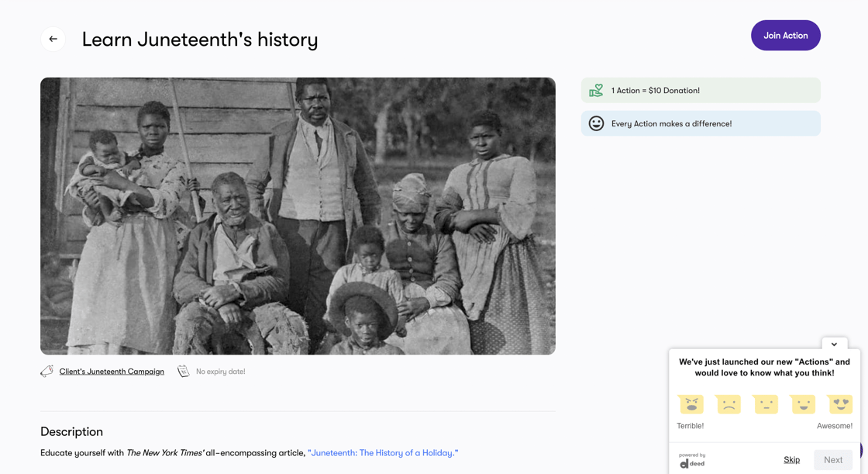Click the Next button in survey
Screen dimensions: 868x474
[x=832, y=460]
